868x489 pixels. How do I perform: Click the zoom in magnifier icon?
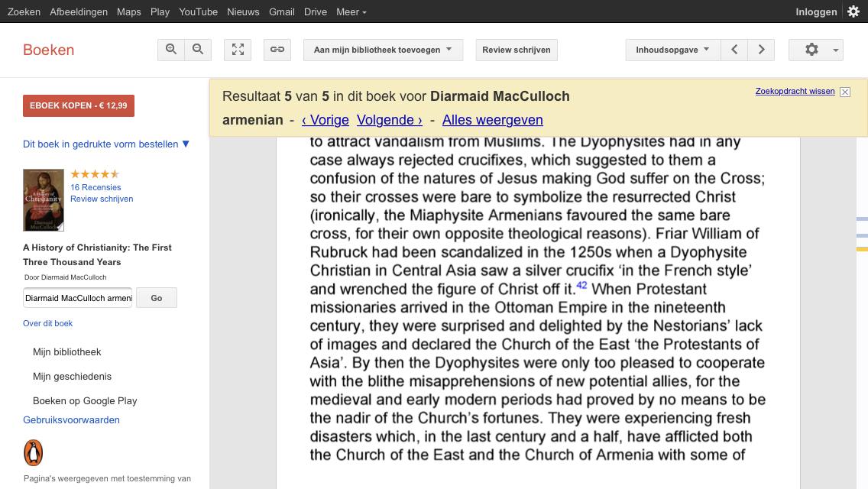click(171, 50)
